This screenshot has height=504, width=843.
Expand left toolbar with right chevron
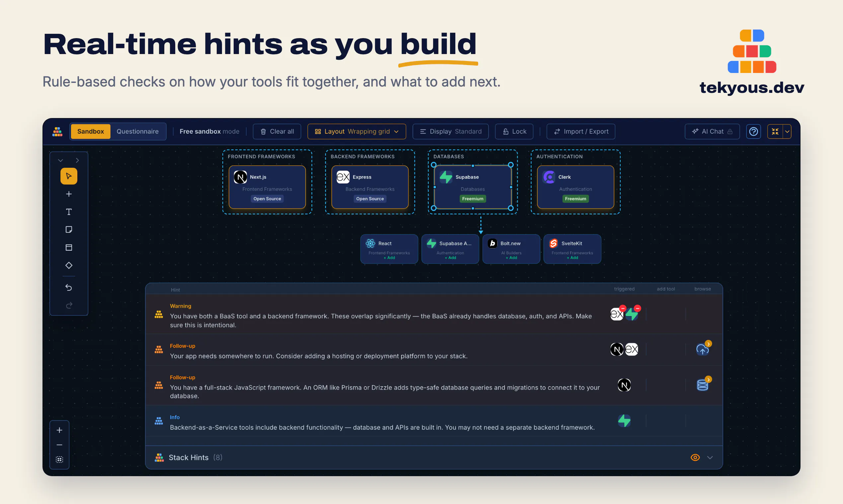[x=77, y=160]
